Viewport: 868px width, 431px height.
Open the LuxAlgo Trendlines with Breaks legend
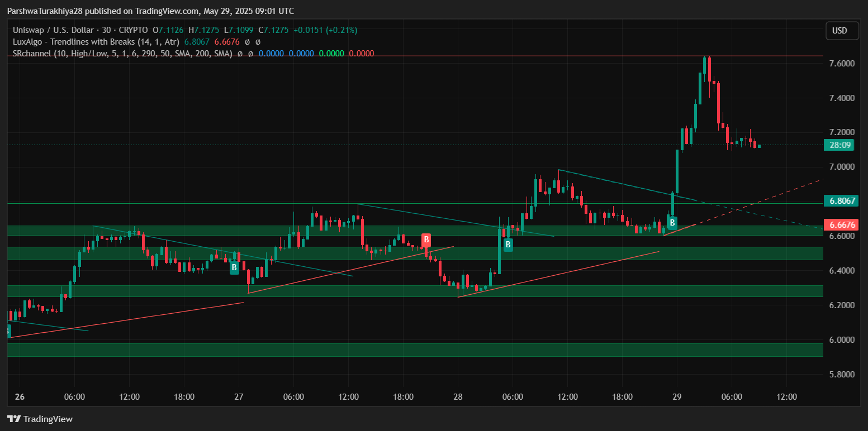[x=96, y=42]
